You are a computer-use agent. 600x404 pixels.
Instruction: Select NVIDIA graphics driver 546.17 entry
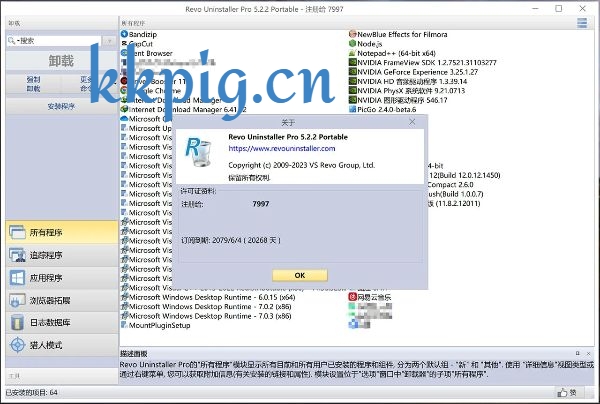[398, 100]
